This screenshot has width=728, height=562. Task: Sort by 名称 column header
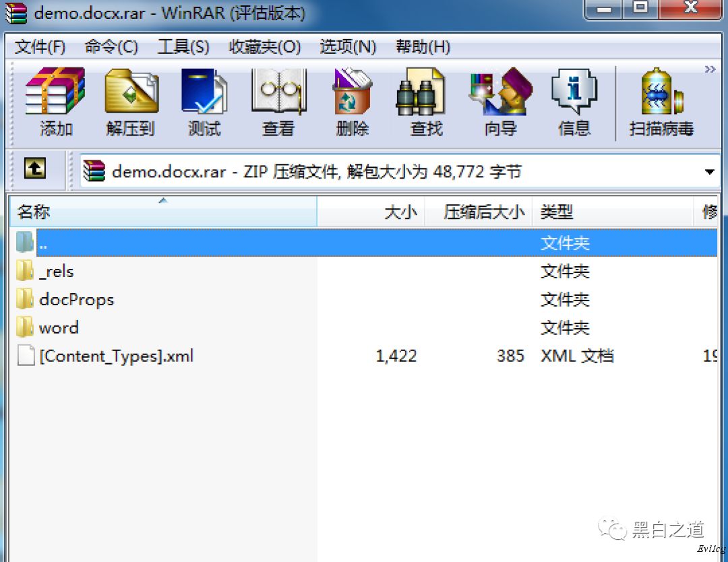163,212
